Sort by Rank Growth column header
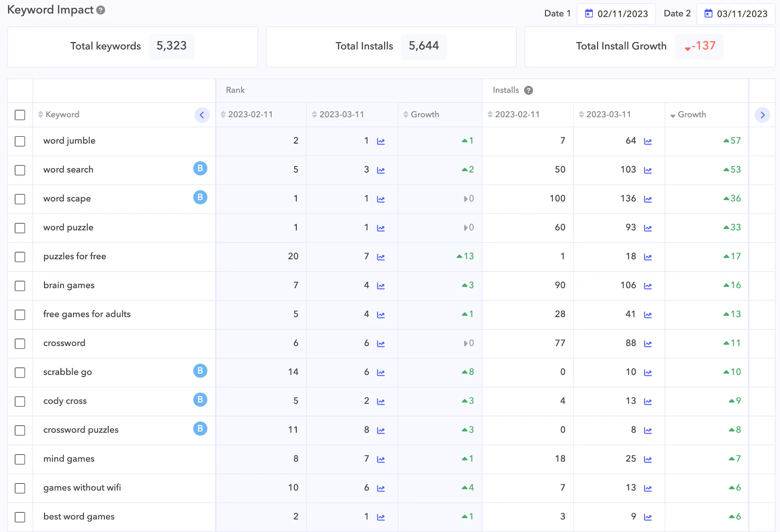 pos(424,115)
